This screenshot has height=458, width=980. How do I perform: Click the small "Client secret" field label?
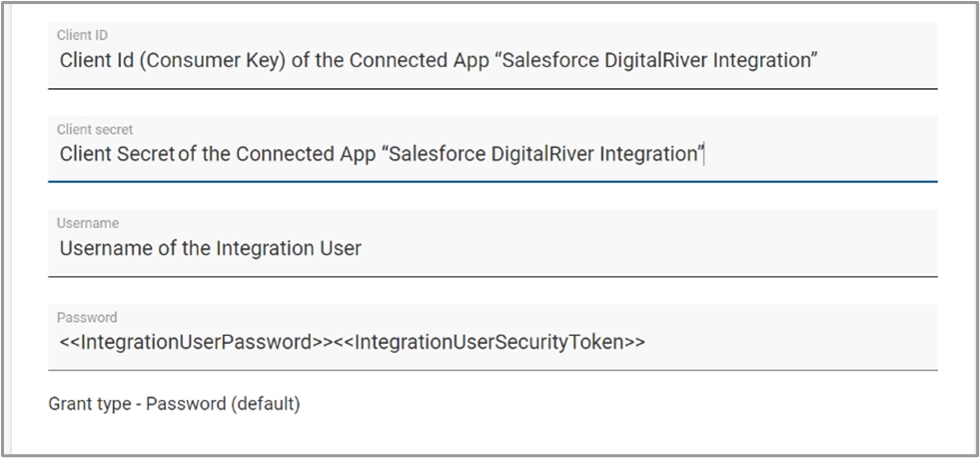(95, 130)
